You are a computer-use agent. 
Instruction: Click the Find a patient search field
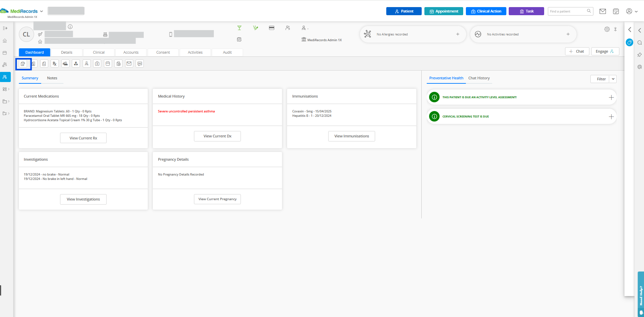tap(570, 11)
